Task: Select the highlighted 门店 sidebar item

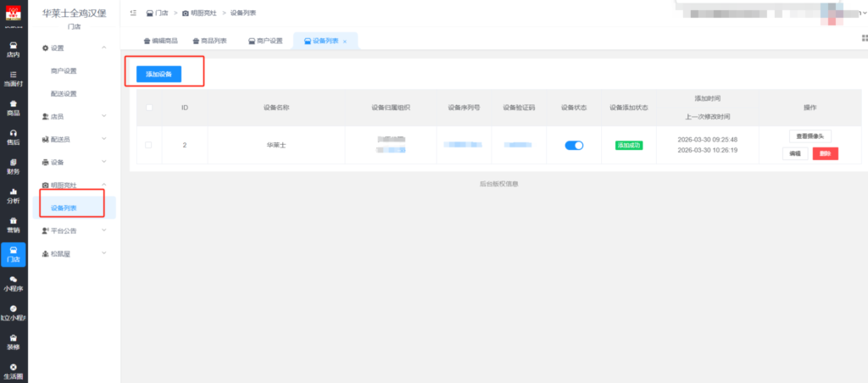Action: [14, 254]
